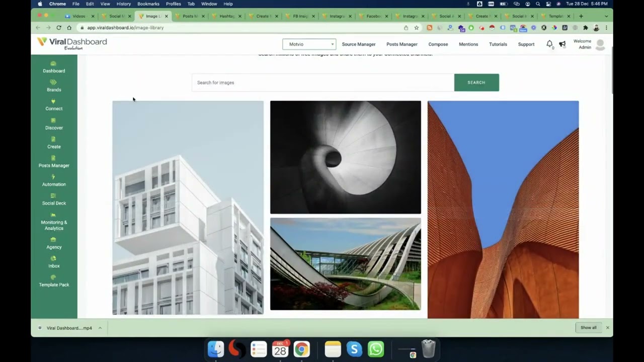Click the user profile avatar

(x=600, y=45)
